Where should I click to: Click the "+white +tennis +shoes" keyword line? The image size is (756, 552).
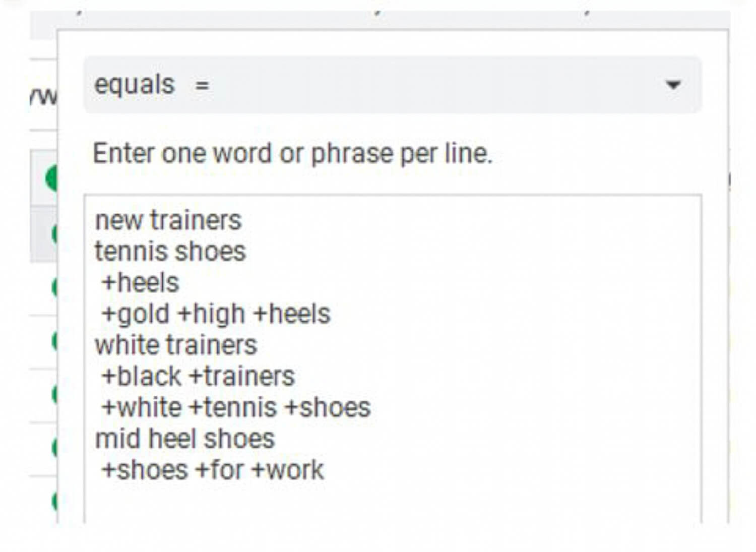(236, 408)
